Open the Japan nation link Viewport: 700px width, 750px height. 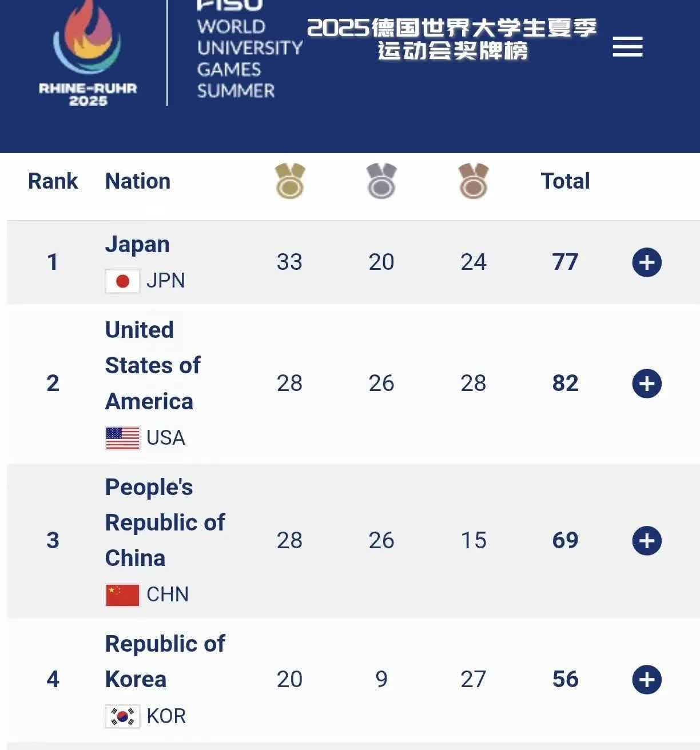click(x=137, y=245)
